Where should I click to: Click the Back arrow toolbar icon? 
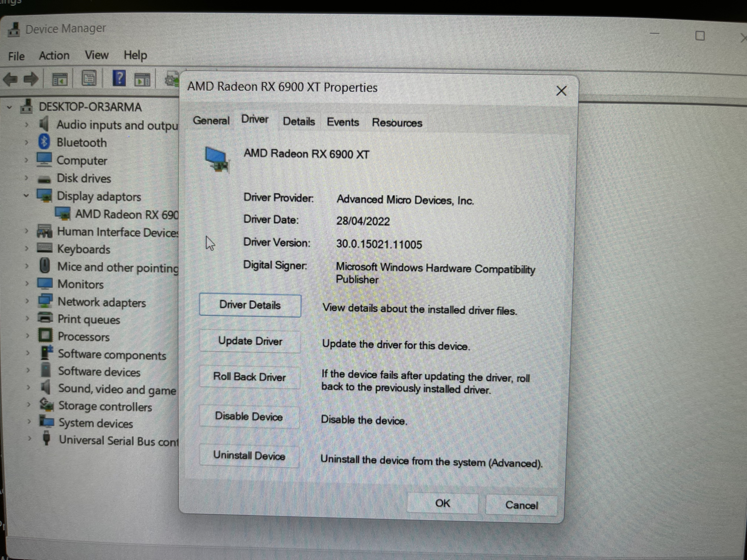pos(10,79)
